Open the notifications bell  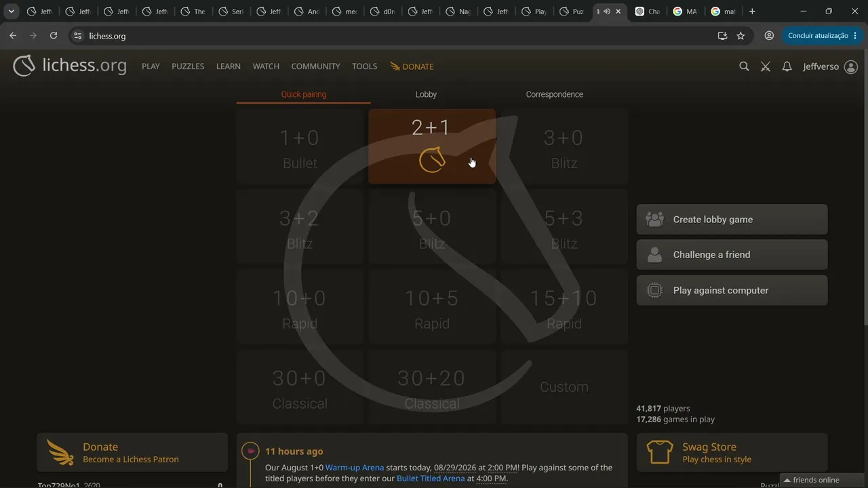point(787,66)
